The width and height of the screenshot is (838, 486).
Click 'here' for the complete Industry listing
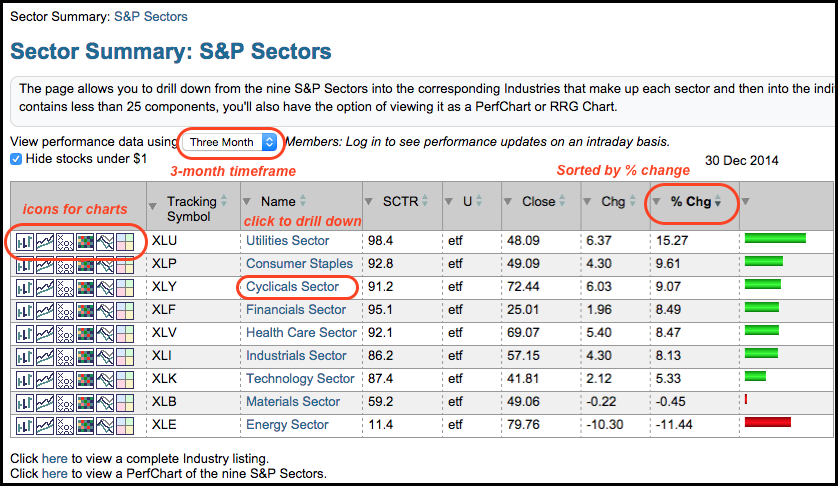(x=55, y=458)
